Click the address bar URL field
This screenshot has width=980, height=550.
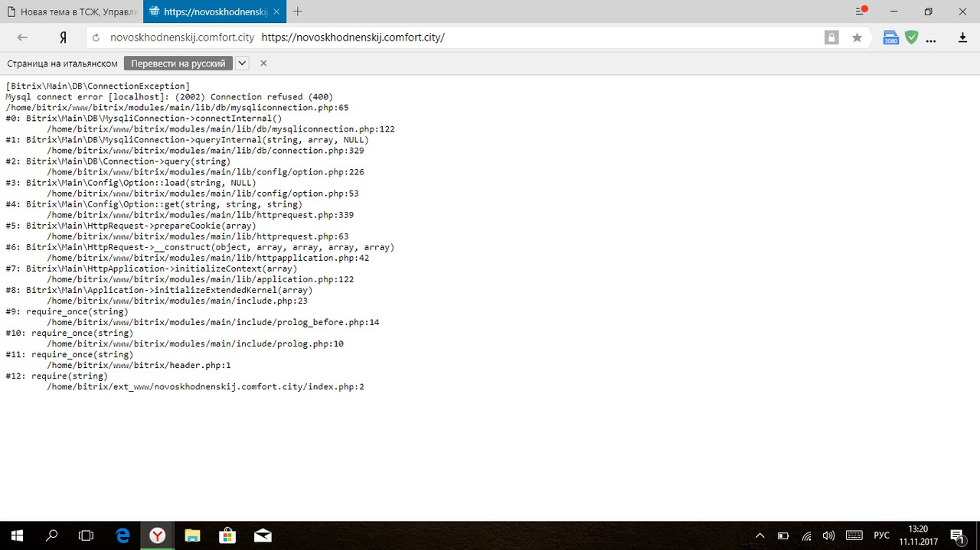point(459,37)
